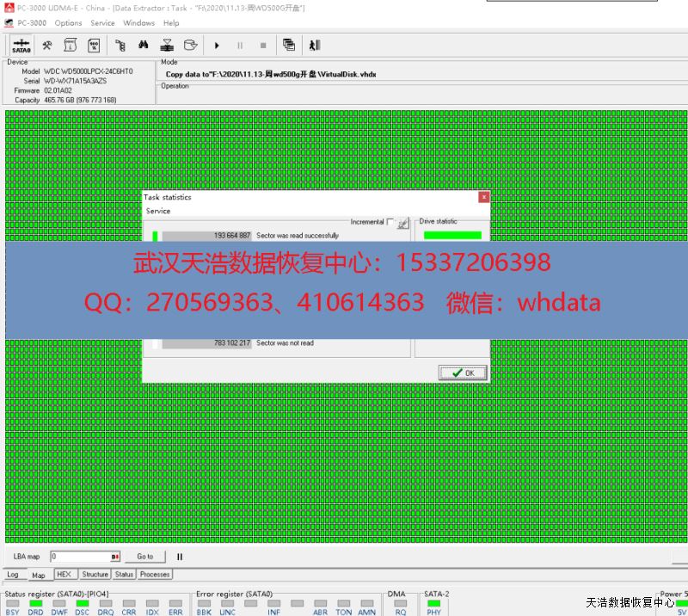This screenshot has height=616, width=688.
Task: Click the cascaded windows toolbar icon
Action: (288, 46)
